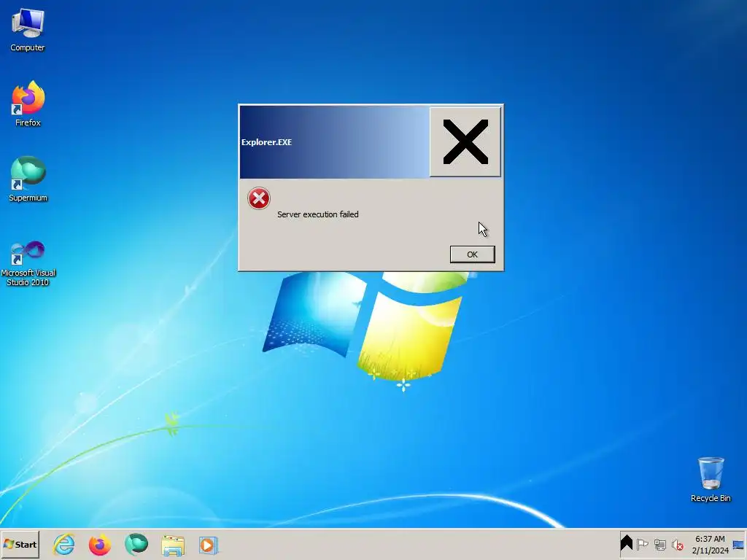Click the Explorer.EXE title bar text

(266, 142)
